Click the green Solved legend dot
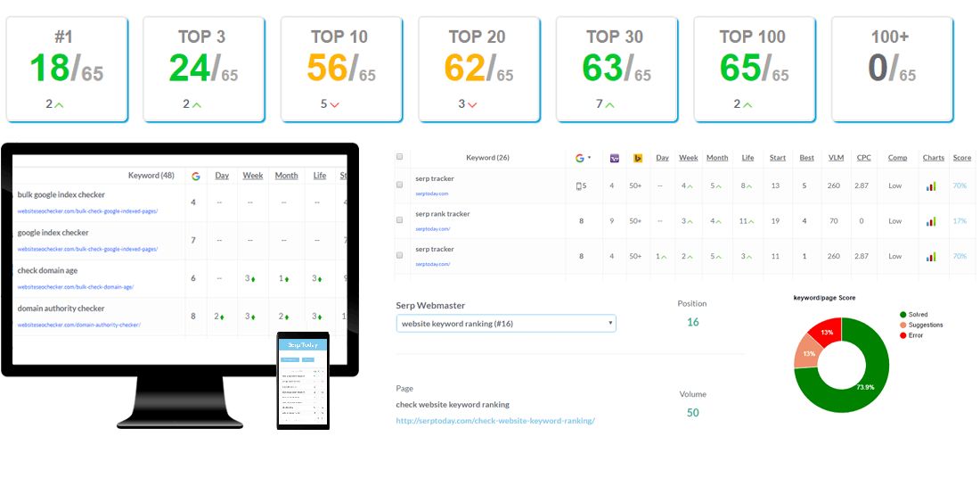The width and height of the screenshot is (980, 486). [x=903, y=315]
